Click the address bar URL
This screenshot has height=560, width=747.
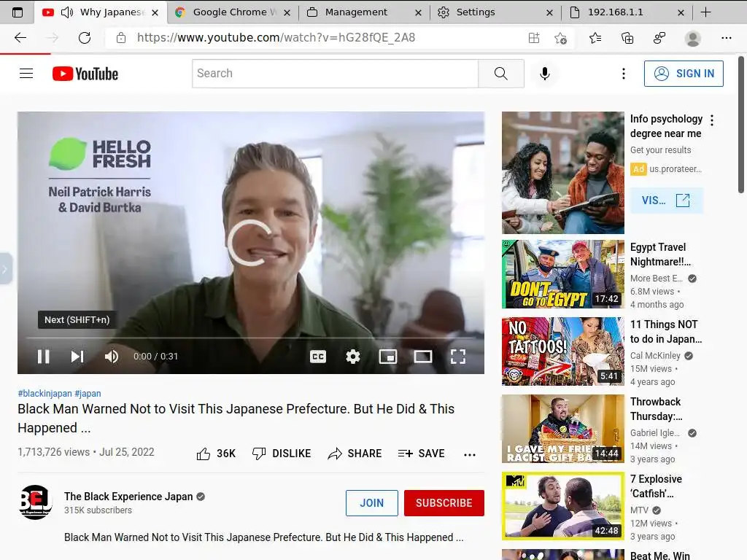pyautogui.click(x=276, y=38)
